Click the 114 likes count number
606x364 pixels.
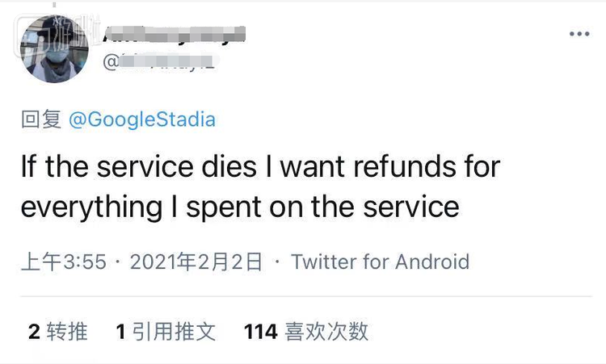pos(260,331)
